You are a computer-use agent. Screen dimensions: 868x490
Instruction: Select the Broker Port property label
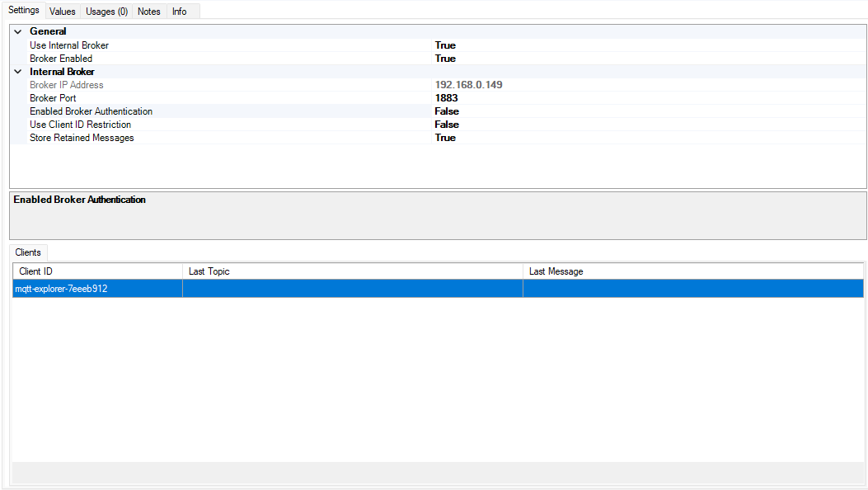tap(53, 98)
